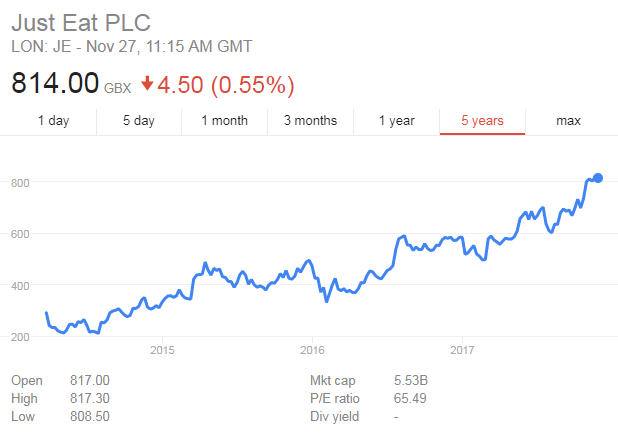The image size is (618, 439).
Task: Select the 5 day range tab
Action: pos(139,121)
